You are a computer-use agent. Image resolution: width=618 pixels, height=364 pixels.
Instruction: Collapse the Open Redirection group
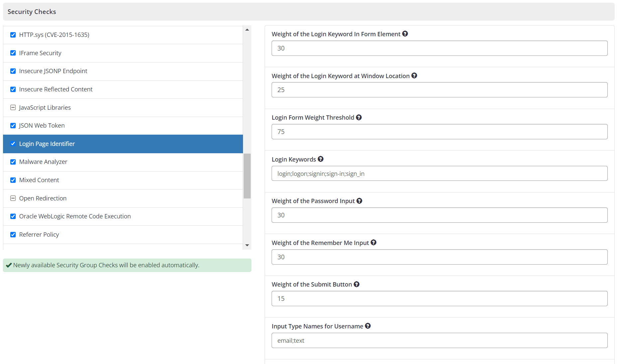[13, 198]
